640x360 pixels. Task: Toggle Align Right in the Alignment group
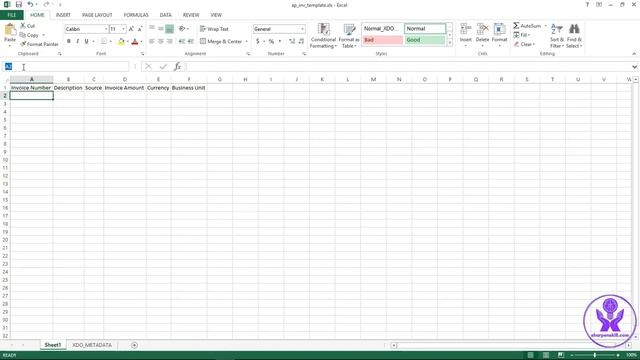pyautogui.click(x=169, y=41)
